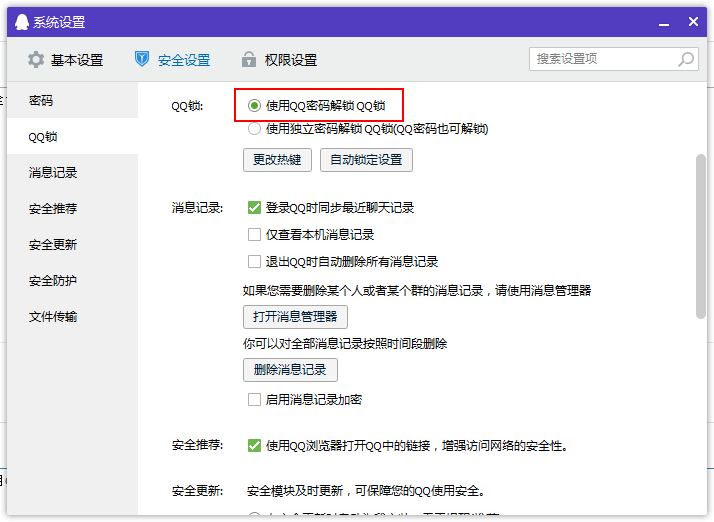Click 打开消息管理器 button
Viewport: 714px width, 522px height.
point(295,317)
